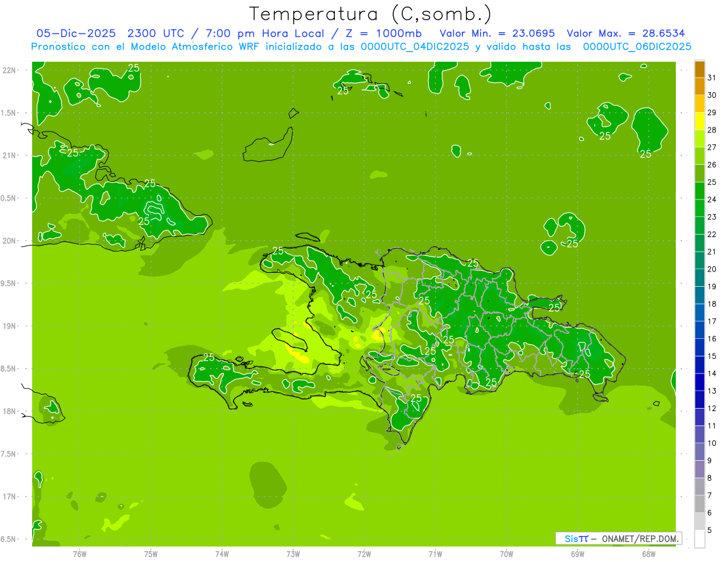Click colorbar swatch between 25 and 26
728x562 pixels.
pyautogui.click(x=699, y=173)
